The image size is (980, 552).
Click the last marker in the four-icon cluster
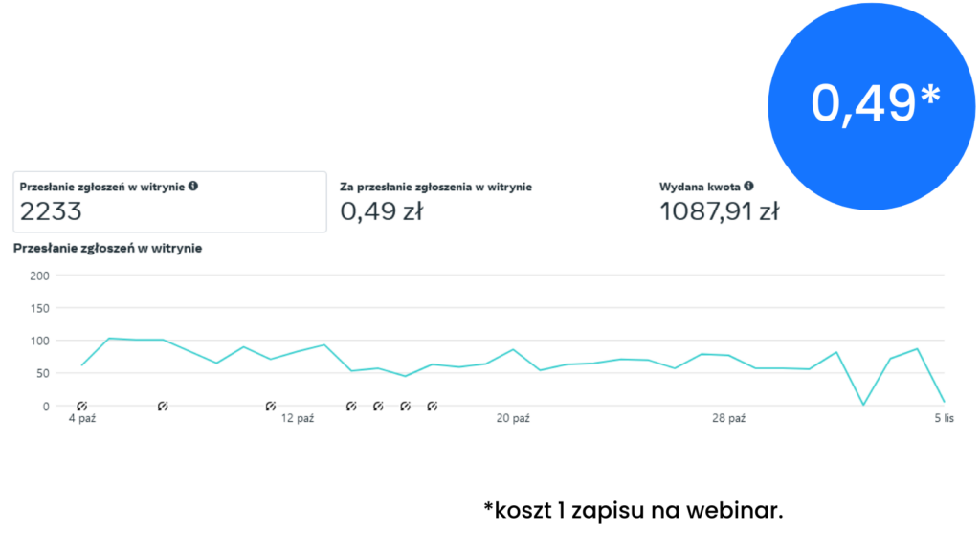(x=432, y=407)
